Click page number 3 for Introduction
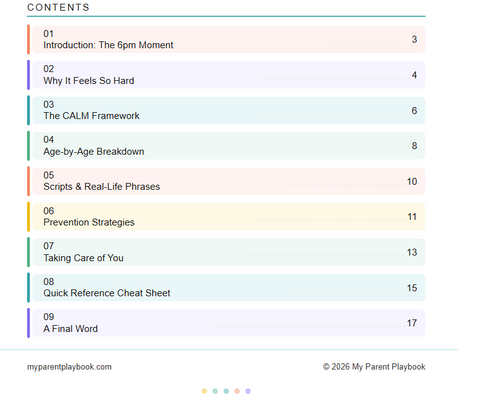The width and height of the screenshot is (500, 404). coord(414,39)
